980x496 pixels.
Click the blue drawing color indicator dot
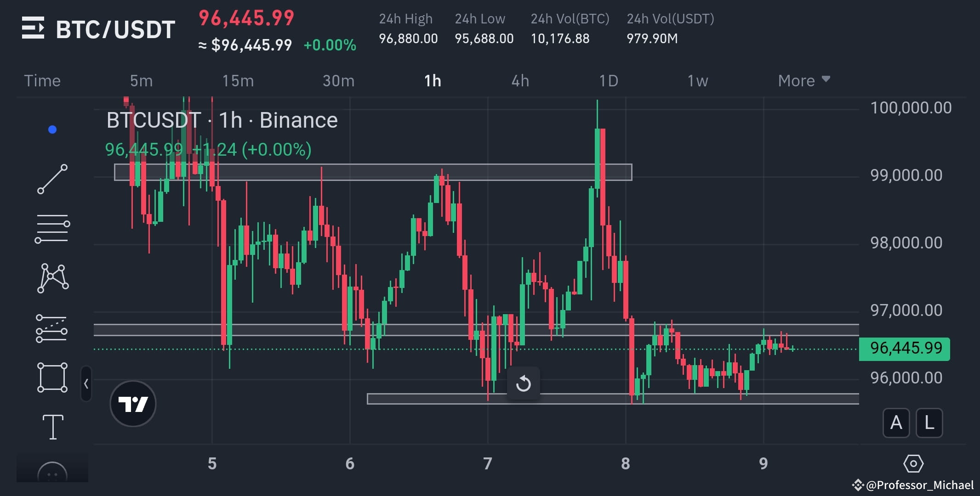51,129
